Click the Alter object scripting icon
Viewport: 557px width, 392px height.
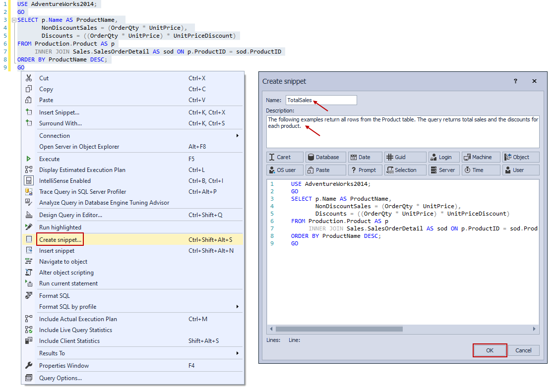click(29, 273)
